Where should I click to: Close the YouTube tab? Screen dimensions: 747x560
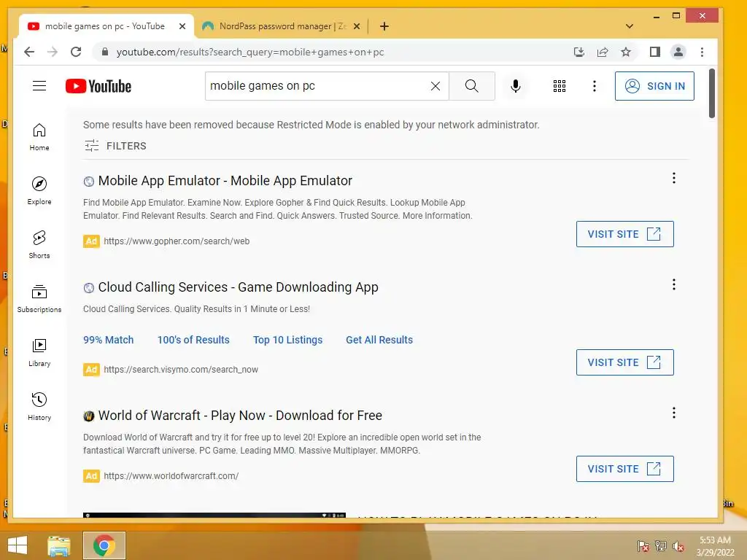(182, 26)
